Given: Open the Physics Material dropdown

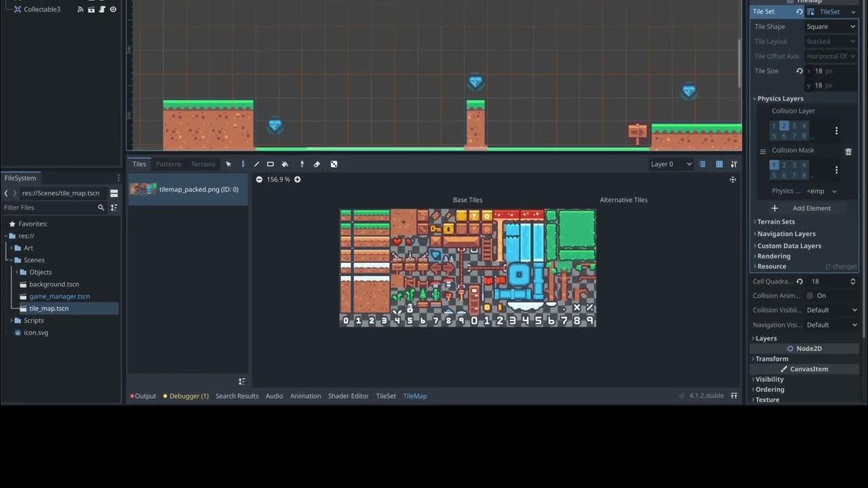Looking at the screenshot, I should click(x=822, y=191).
